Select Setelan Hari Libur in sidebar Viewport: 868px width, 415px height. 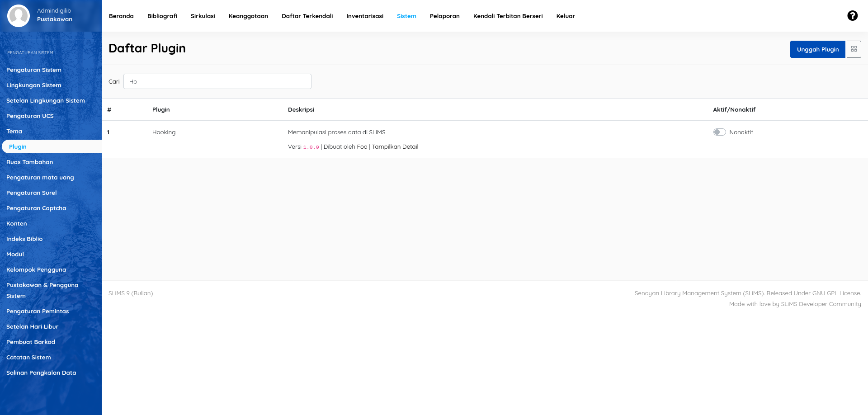click(32, 326)
